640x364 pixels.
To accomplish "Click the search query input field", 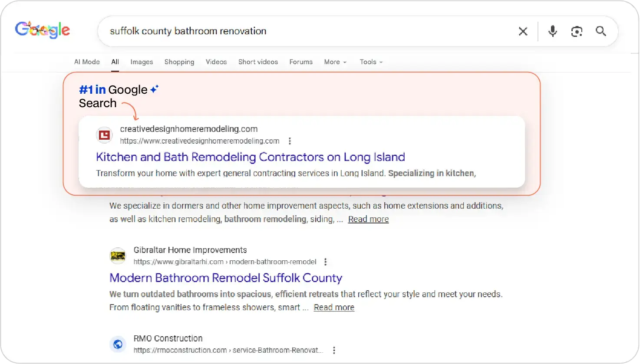I will pyautogui.click(x=304, y=31).
